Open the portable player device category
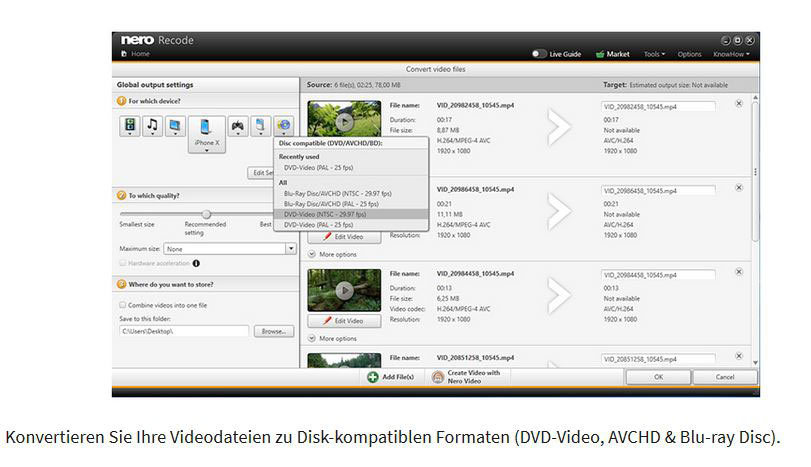Screen dimensions: 811x467 pyautogui.click(x=261, y=126)
